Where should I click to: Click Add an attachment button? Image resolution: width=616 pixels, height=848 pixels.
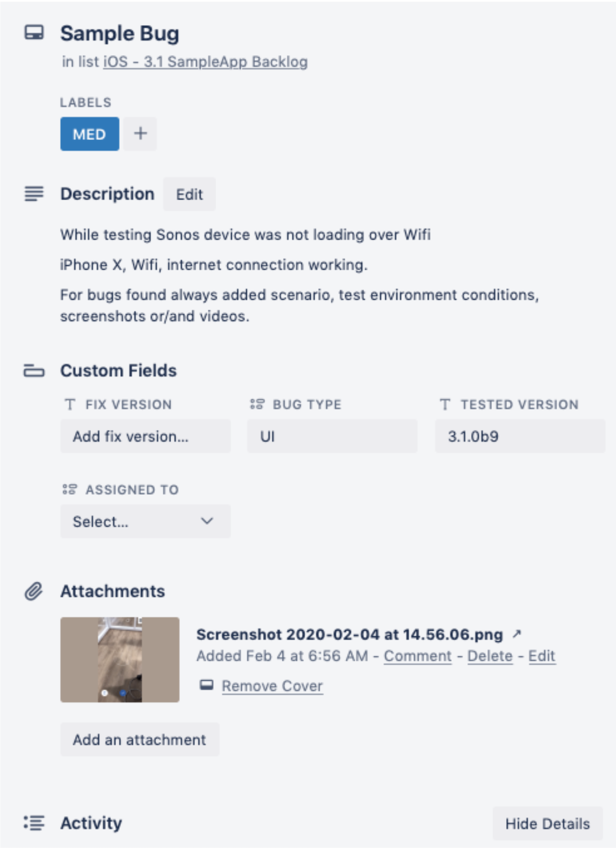click(139, 740)
